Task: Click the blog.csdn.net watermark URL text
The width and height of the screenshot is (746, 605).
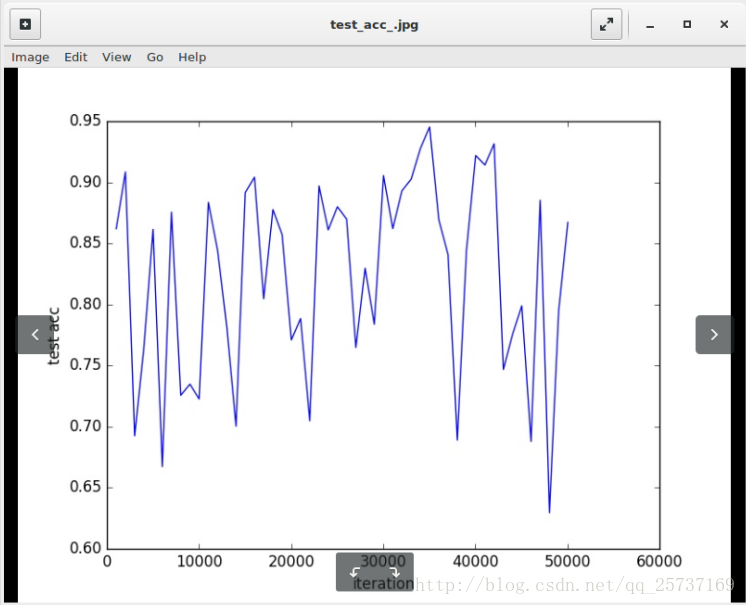Action: pyautogui.click(x=575, y=583)
